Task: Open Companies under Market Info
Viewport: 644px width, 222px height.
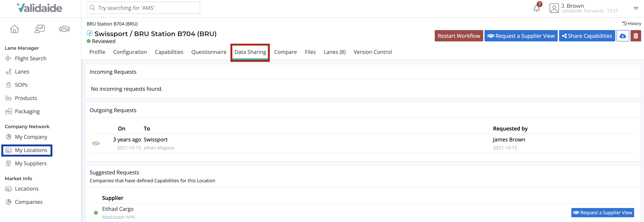Action: (x=29, y=202)
